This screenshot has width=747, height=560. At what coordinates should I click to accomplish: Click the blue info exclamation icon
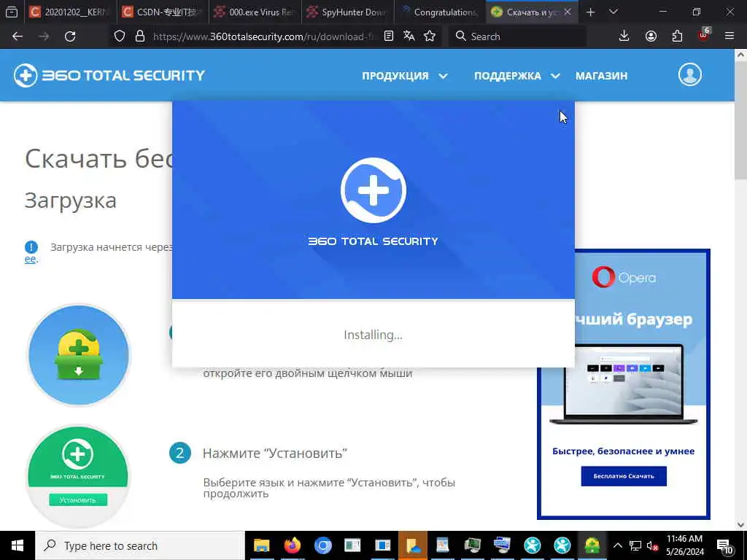point(31,247)
